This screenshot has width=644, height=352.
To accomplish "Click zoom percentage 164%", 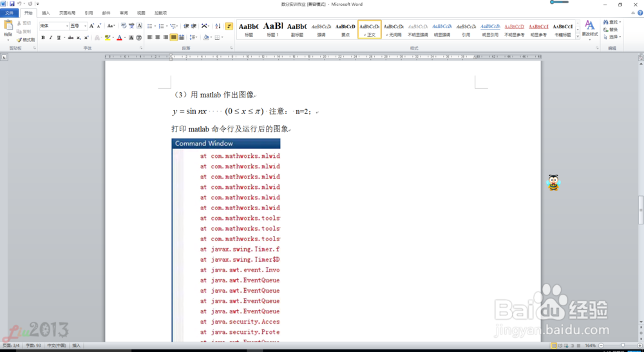I will pos(590,346).
